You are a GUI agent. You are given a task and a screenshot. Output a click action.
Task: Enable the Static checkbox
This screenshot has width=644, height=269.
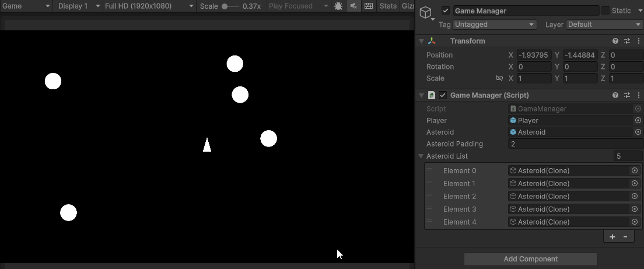[605, 11]
